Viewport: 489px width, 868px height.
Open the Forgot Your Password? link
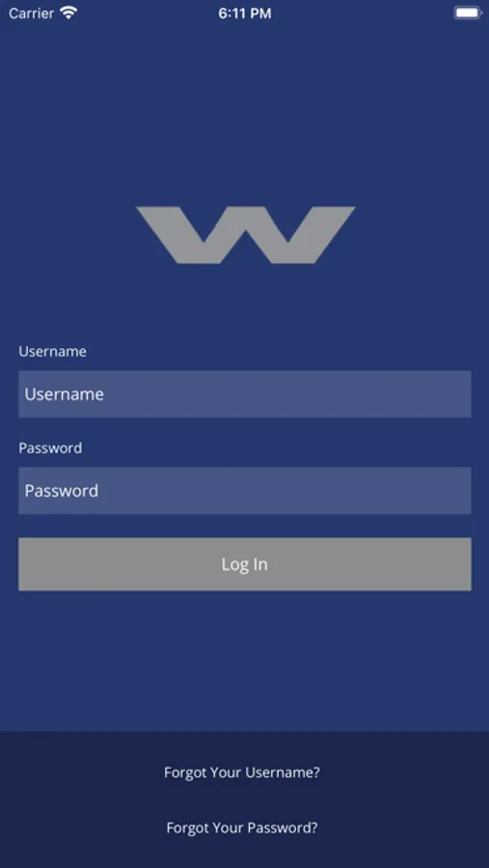click(x=242, y=827)
